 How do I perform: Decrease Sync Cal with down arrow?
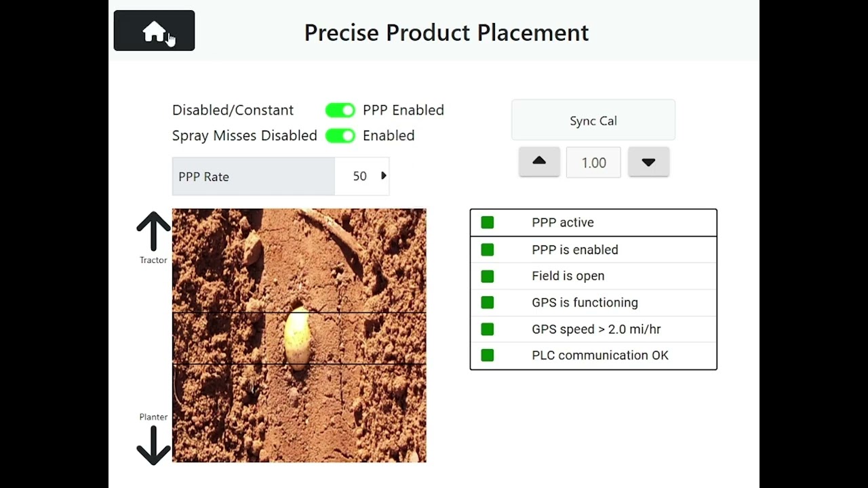coord(648,162)
